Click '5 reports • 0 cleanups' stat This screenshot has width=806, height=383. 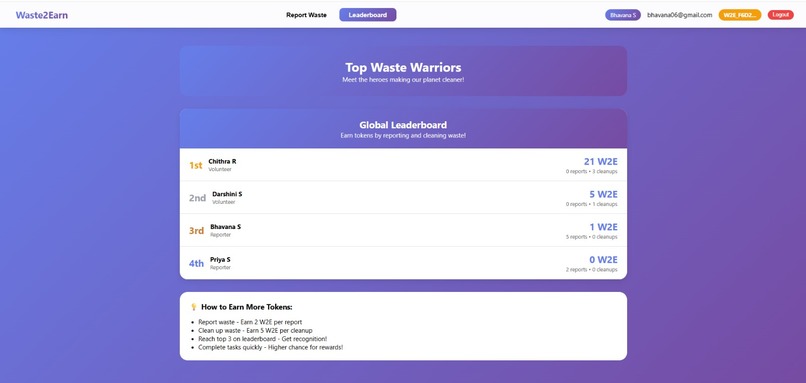[592, 237]
